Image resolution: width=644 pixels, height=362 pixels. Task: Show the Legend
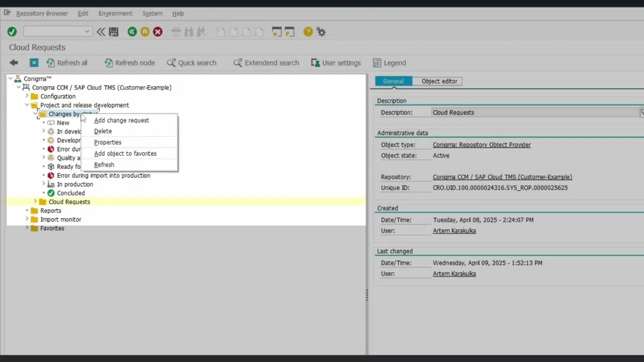click(x=389, y=63)
